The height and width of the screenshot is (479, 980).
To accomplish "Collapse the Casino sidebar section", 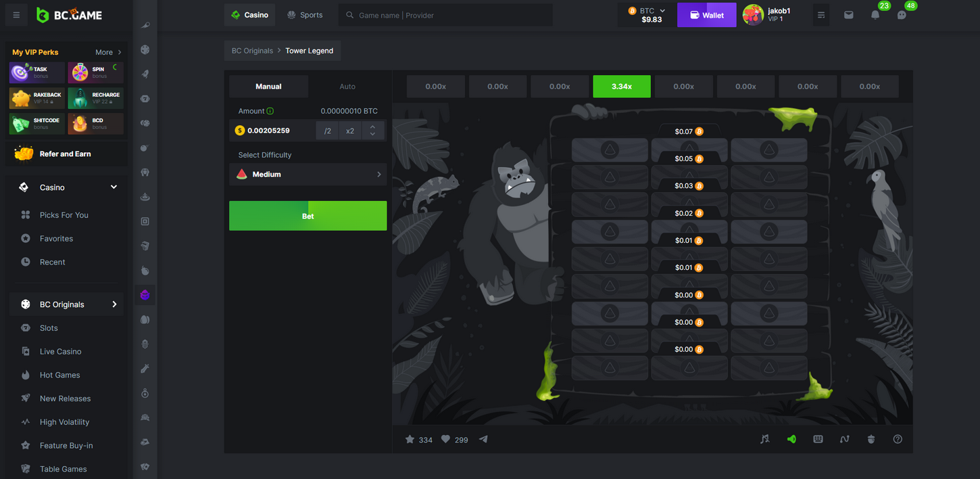I will 112,187.
